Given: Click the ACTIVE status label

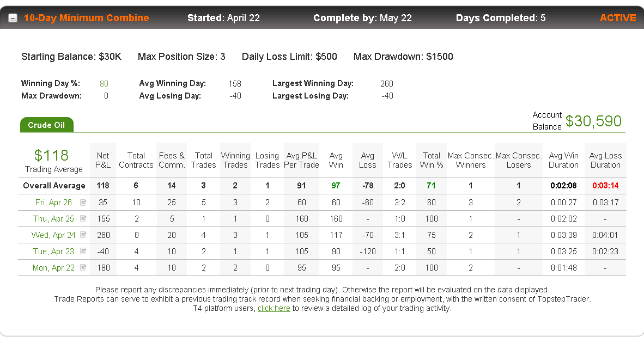Looking at the screenshot, I should 618,18.
